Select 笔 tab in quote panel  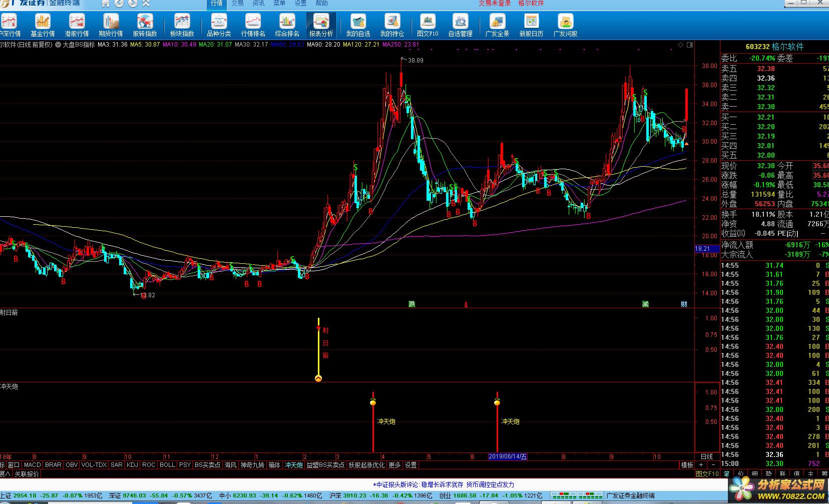(x=727, y=473)
